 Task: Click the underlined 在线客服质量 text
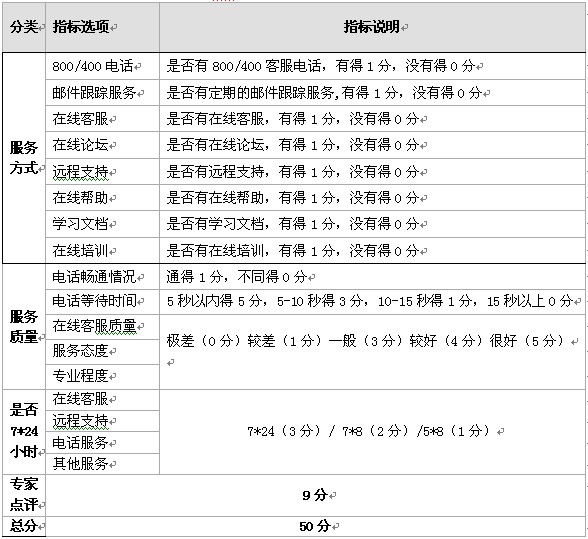pos(94,326)
